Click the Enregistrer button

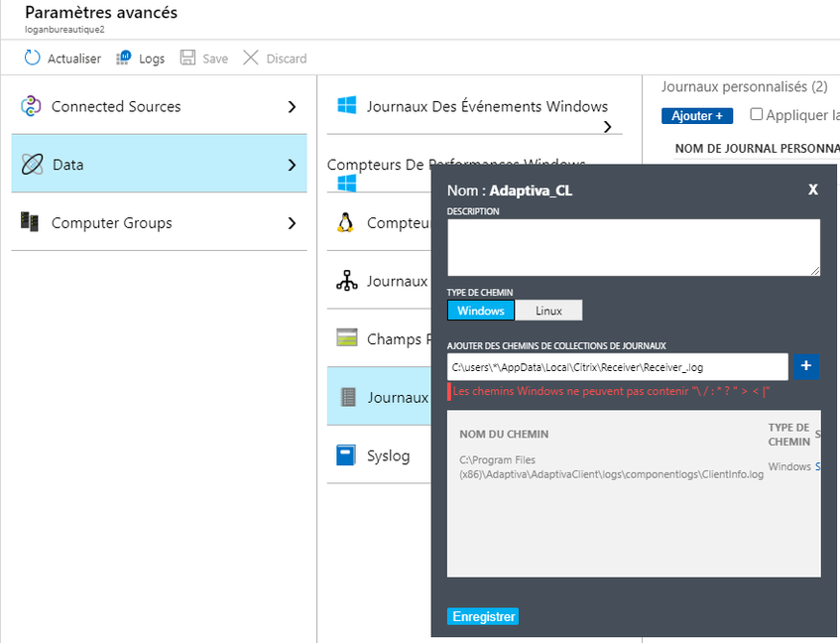[x=483, y=616]
